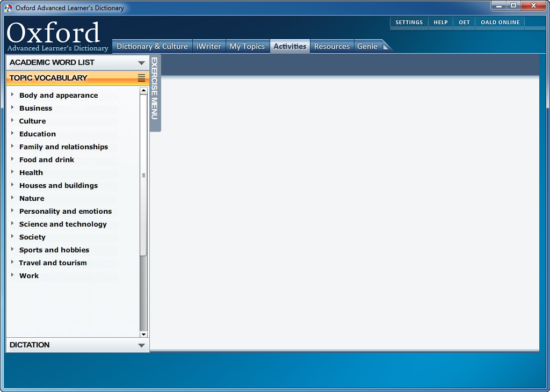Expand the Science and technology topic arrow

[x=12, y=224]
